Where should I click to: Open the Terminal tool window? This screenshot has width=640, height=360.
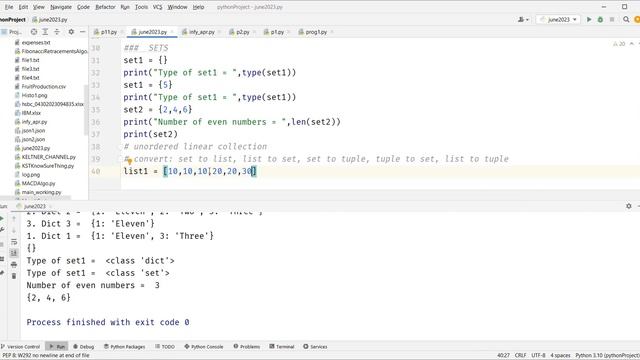(x=282, y=347)
